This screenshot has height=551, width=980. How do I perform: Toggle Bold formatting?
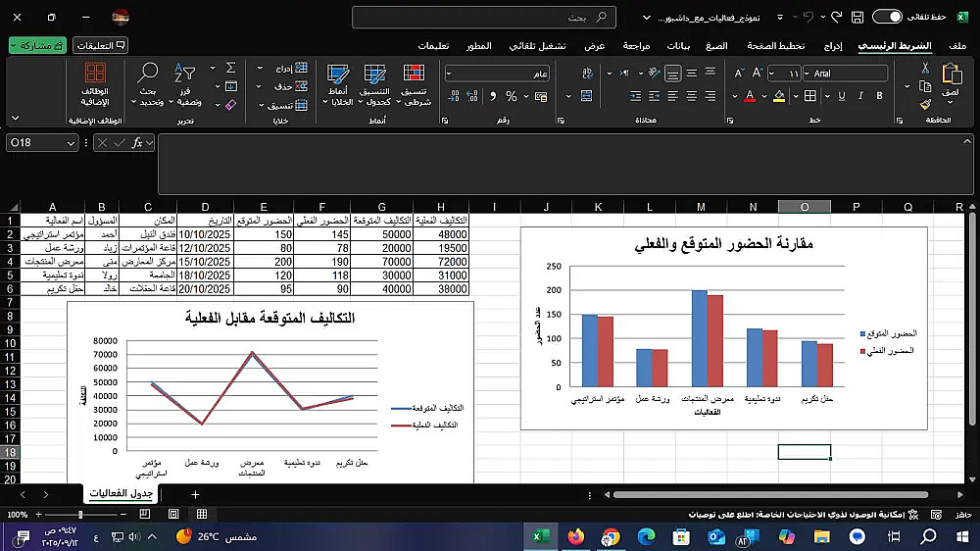(x=879, y=96)
